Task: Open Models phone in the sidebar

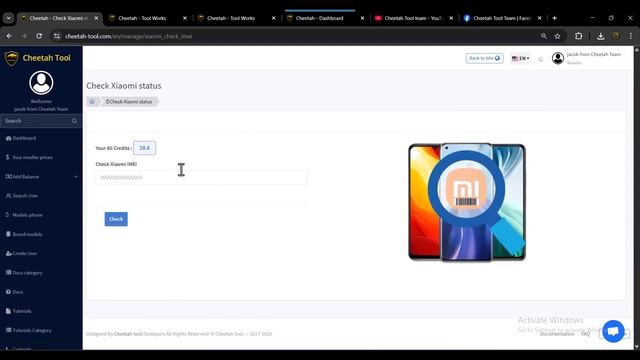Action: pyautogui.click(x=24, y=215)
